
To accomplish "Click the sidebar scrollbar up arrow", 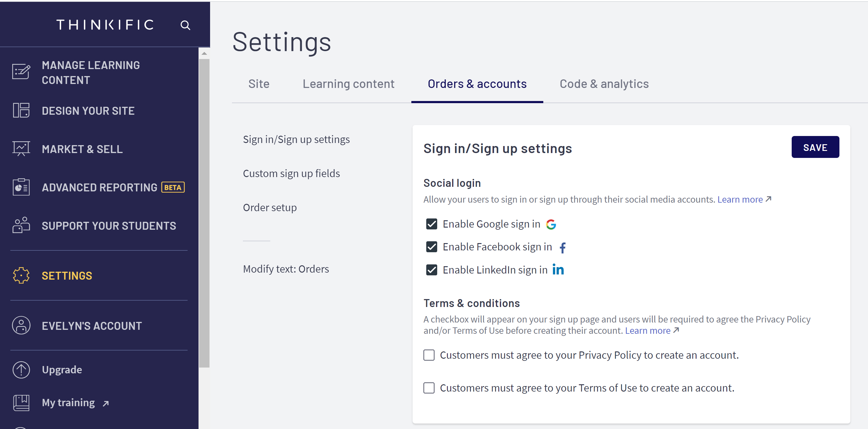I will [x=204, y=54].
